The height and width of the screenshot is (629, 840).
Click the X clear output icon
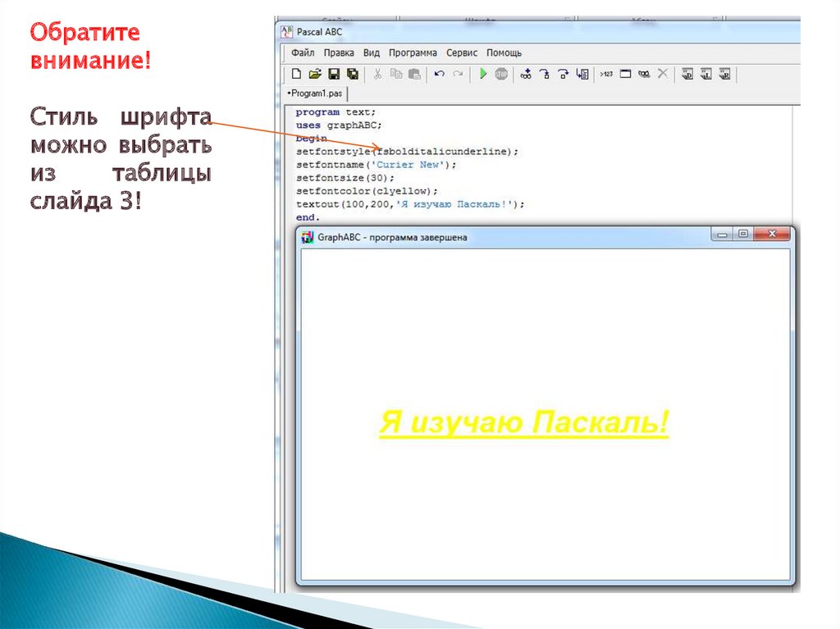tap(663, 74)
